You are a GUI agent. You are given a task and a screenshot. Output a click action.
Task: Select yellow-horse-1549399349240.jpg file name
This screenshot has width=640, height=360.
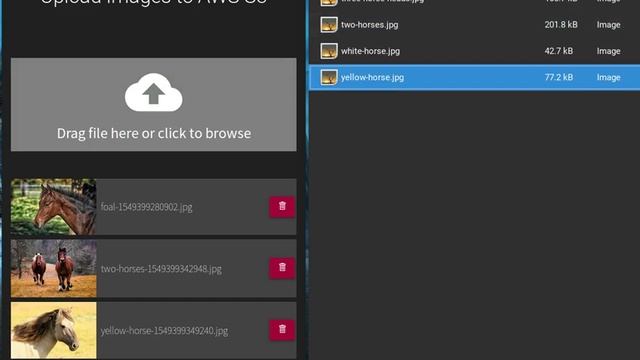click(x=164, y=330)
